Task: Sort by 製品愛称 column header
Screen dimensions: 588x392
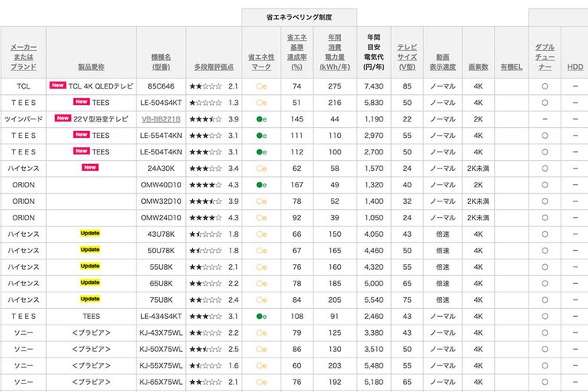Action: 91,67
